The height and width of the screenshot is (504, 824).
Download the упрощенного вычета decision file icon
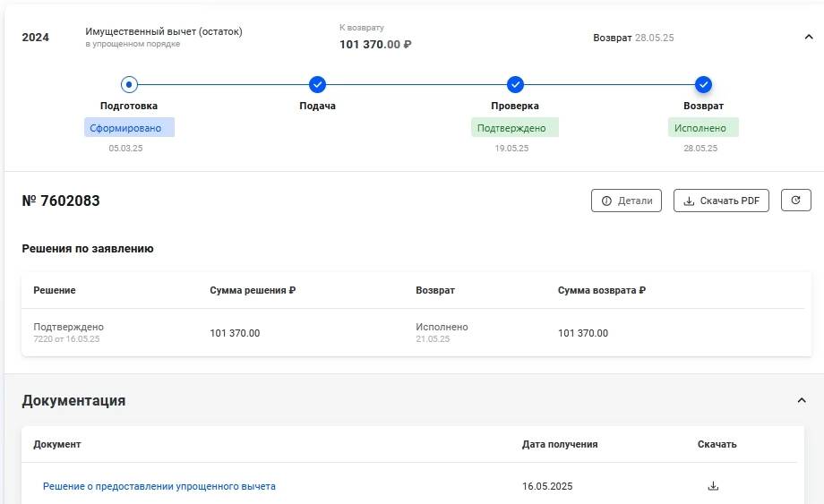click(x=713, y=486)
